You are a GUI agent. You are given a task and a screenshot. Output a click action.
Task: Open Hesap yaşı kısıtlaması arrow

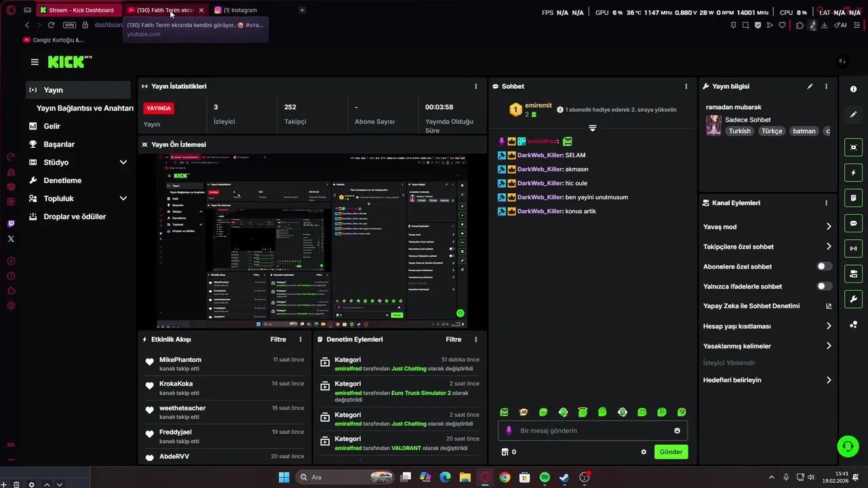coord(828,326)
